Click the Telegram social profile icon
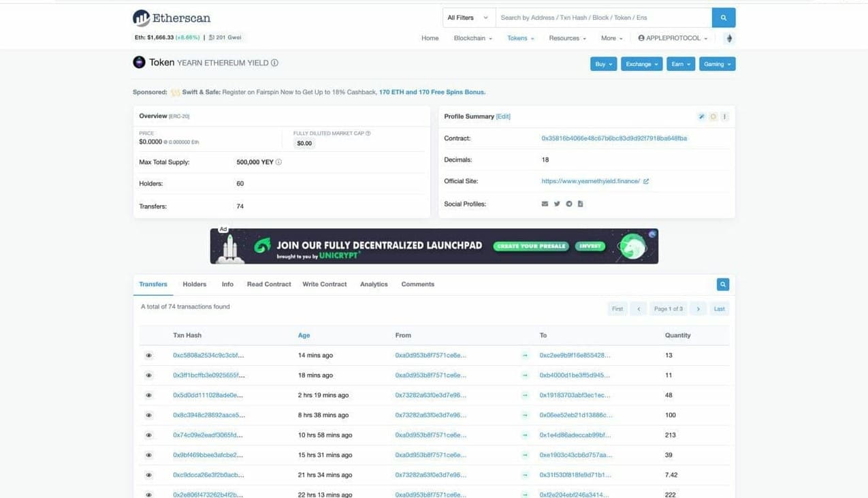Image resolution: width=868 pixels, height=498 pixels. (569, 204)
